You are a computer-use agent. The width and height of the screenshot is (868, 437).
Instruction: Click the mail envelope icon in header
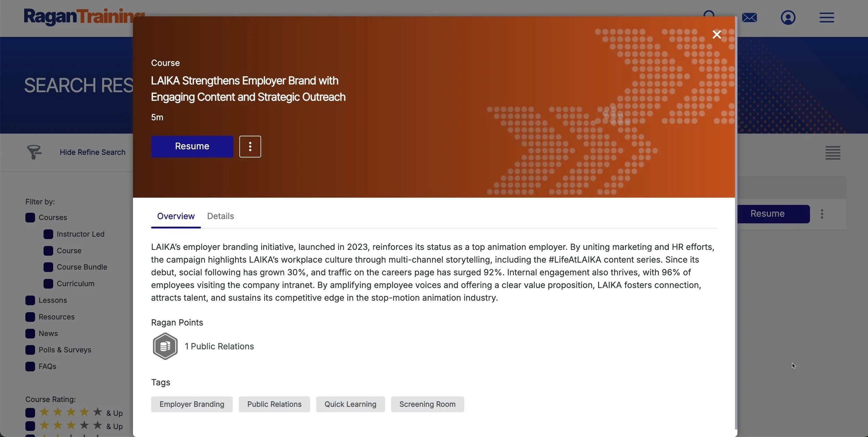coord(749,17)
